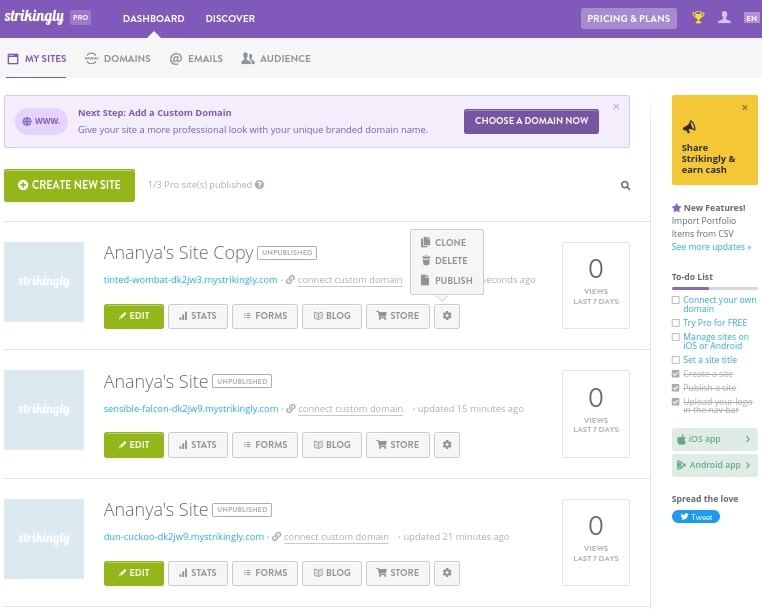Click the trophy icon in top bar

click(698, 18)
